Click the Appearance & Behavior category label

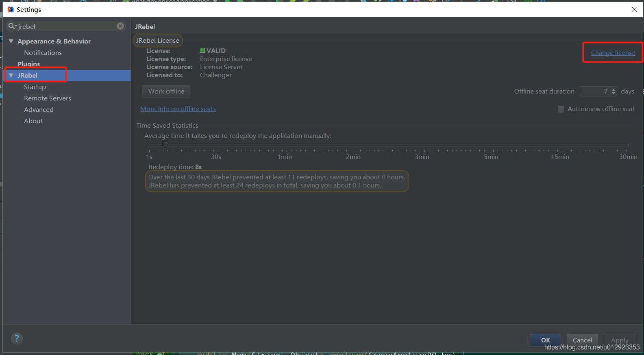tap(54, 41)
